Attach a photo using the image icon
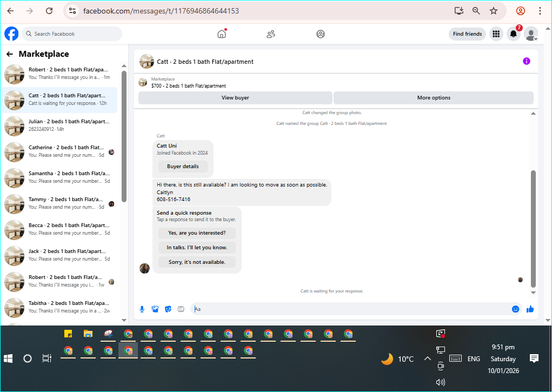This screenshot has width=552, height=392. click(x=155, y=309)
